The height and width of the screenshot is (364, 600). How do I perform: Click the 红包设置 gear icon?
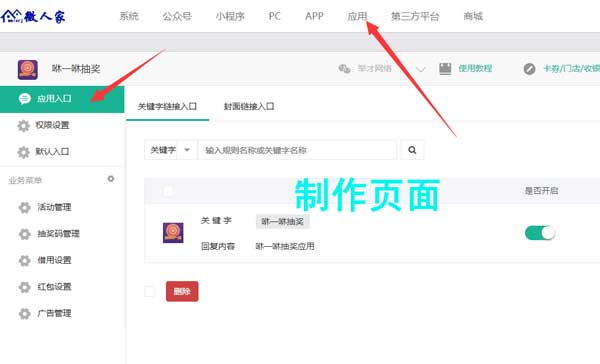coord(24,287)
